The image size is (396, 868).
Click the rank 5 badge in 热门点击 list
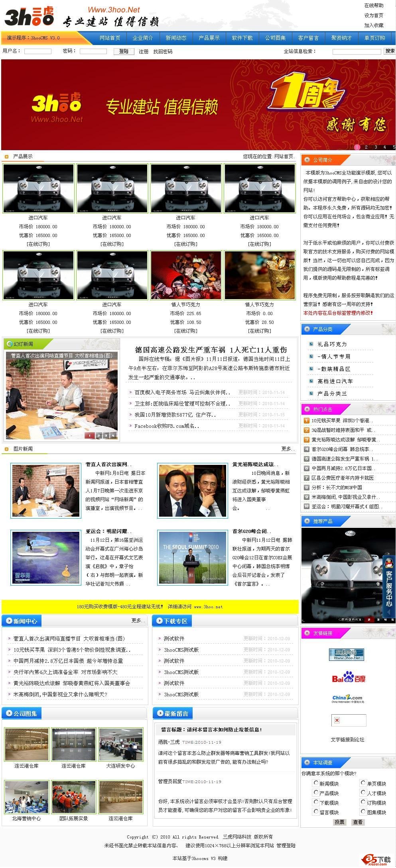point(306,458)
